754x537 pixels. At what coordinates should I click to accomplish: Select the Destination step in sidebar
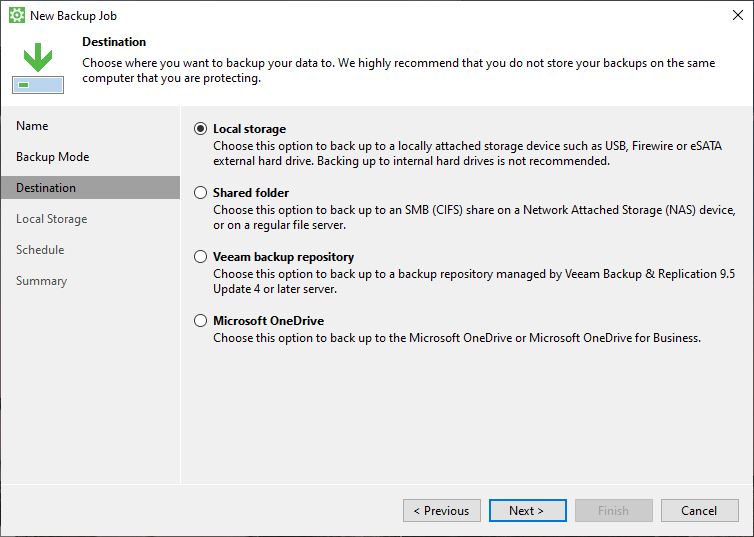tap(90, 187)
